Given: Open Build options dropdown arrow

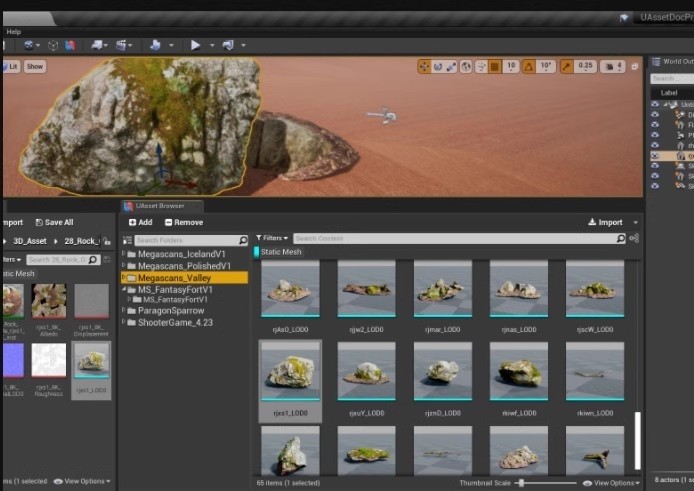Looking at the screenshot, I should (x=171, y=45).
